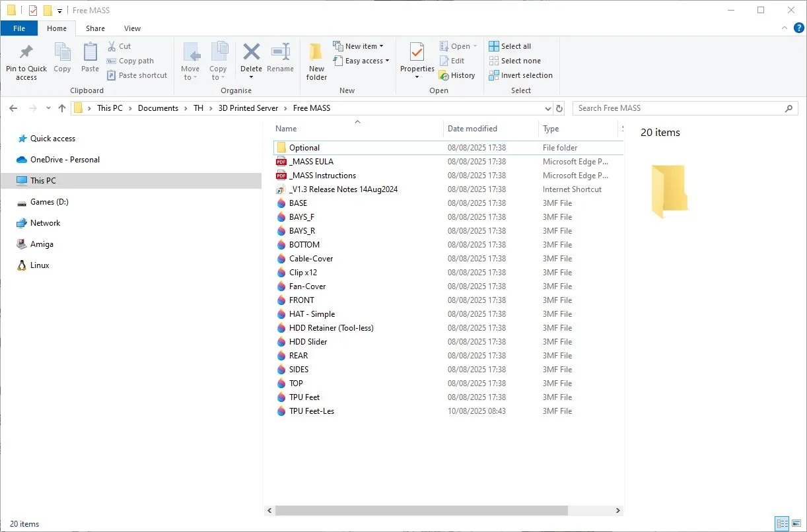Click the horizontal scrollbar in file list
Image resolution: width=807 pixels, height=532 pixels.
[x=421, y=511]
